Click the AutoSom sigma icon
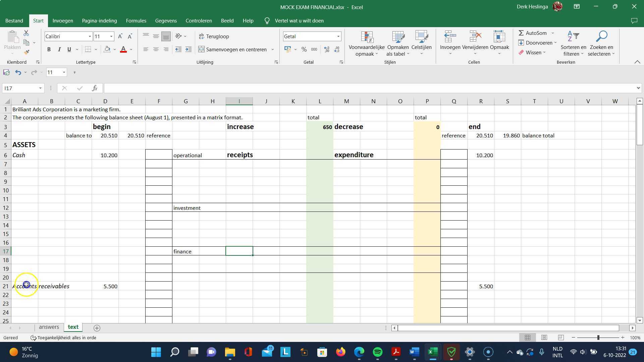 521,33
